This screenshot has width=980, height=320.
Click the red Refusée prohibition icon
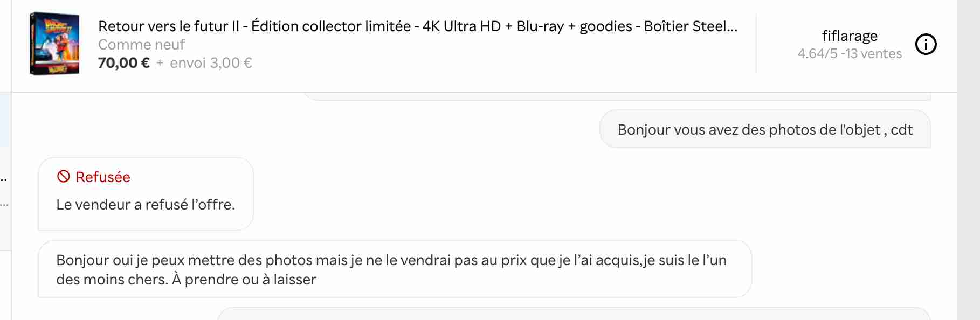[x=64, y=177]
